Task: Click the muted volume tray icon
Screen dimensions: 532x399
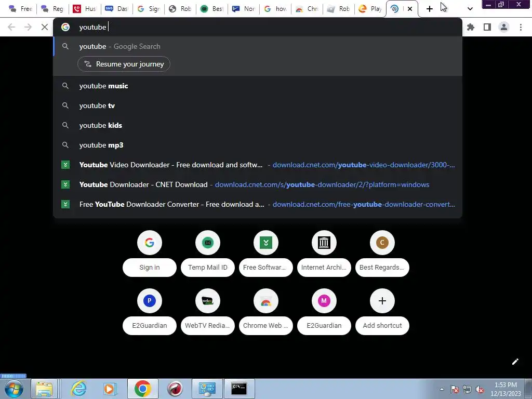Action: [x=480, y=389]
